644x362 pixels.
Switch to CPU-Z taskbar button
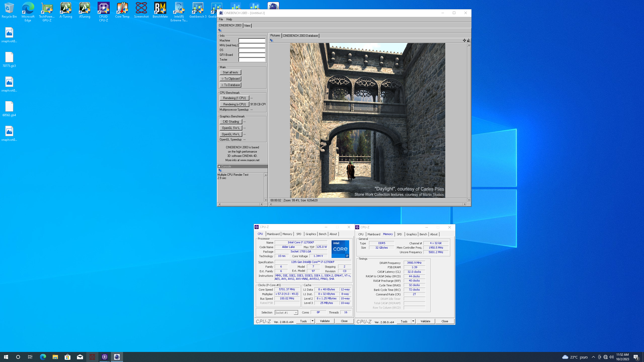104,357
